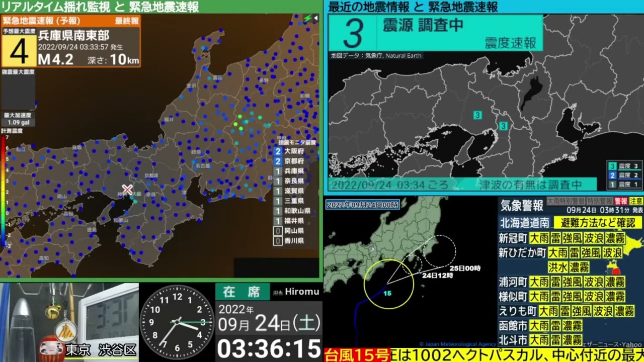
Task: Click the analog clock face
Action: pos(177,322)
